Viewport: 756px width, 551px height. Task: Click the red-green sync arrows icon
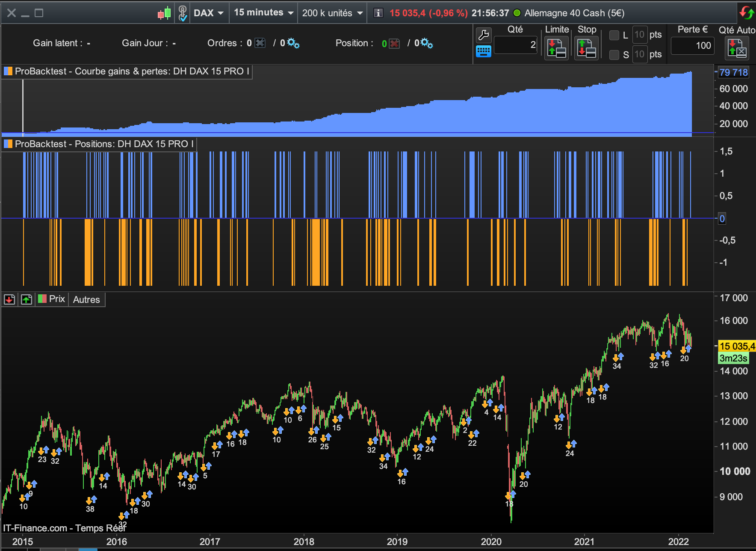[x=747, y=12]
